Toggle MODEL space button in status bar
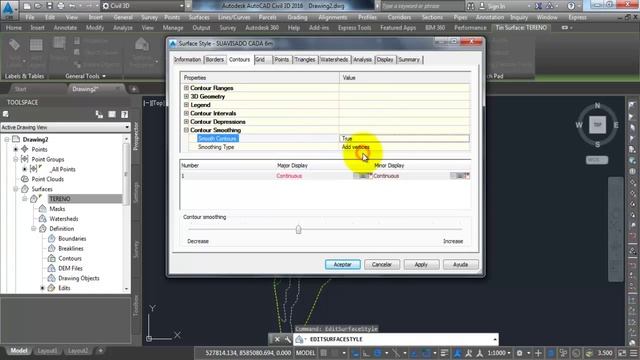Viewport: 640px width, 360px height. coord(305,353)
